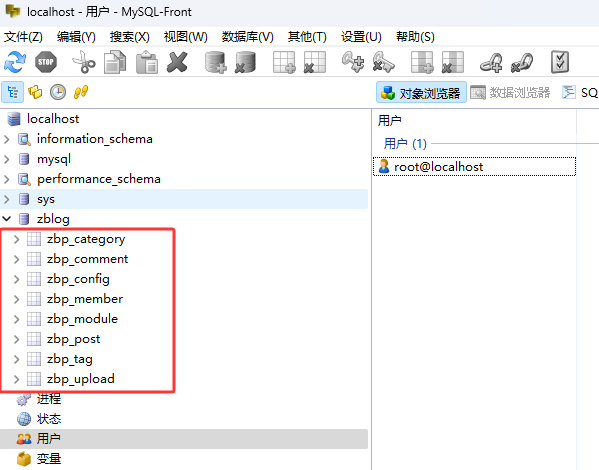Open the 数据库(V) menu
This screenshot has height=470, width=599.
point(248,37)
